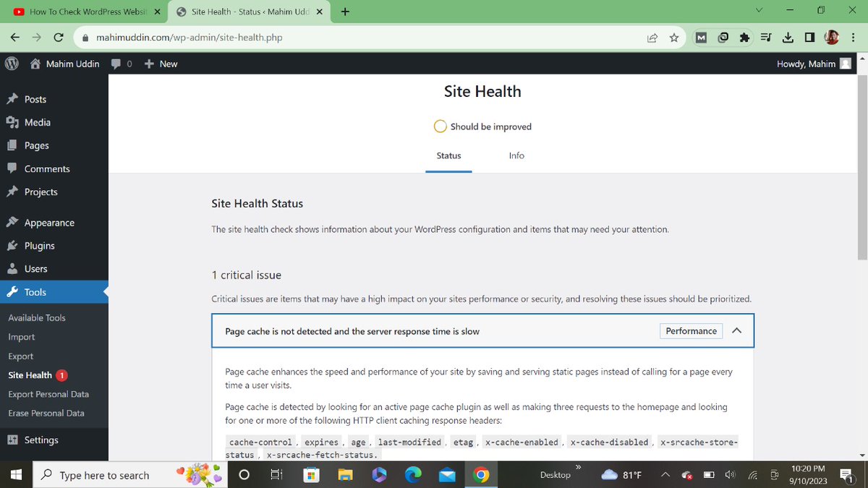868x488 pixels.
Task: Open Cortana circle on the taskbar
Action: pos(244,475)
